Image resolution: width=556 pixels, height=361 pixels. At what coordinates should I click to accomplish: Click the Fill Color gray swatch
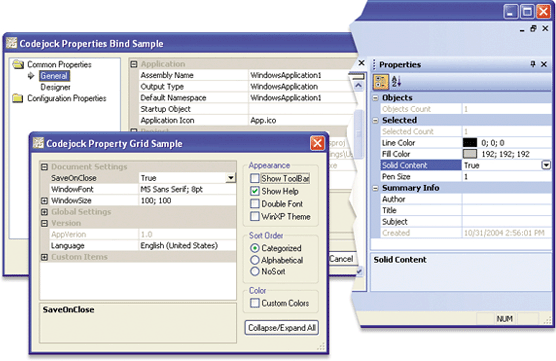[470, 154]
